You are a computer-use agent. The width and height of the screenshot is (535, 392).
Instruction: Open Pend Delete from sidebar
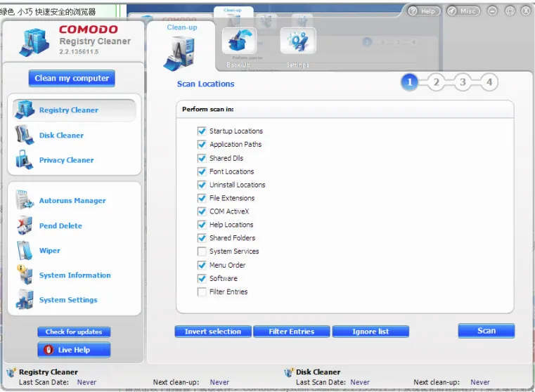(x=60, y=226)
